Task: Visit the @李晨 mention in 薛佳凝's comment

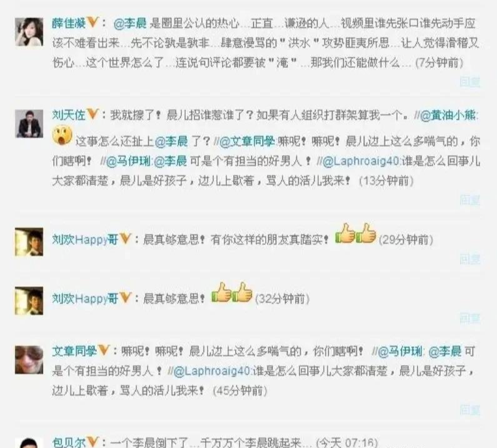Action: tap(129, 23)
